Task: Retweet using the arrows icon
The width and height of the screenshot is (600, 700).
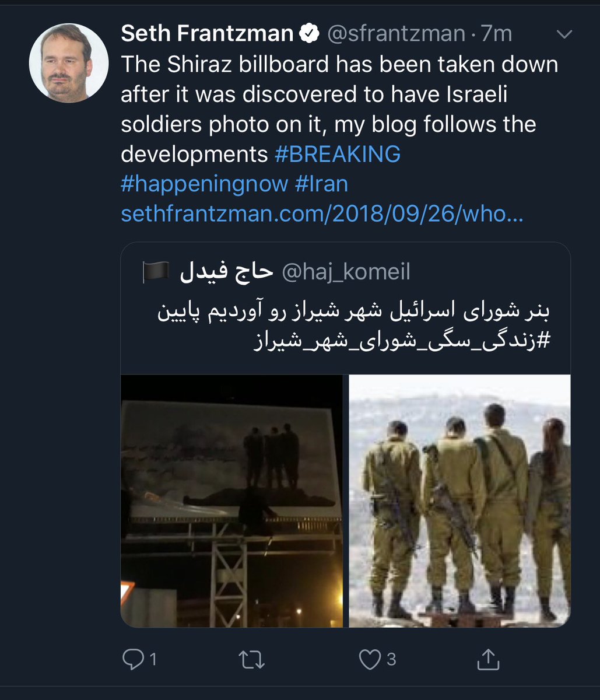Action: (252, 659)
